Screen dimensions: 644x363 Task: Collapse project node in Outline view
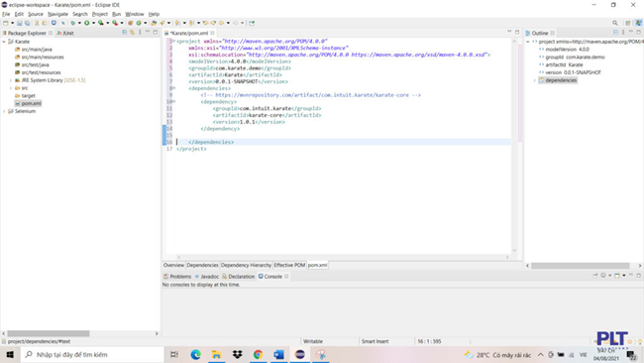tap(528, 42)
